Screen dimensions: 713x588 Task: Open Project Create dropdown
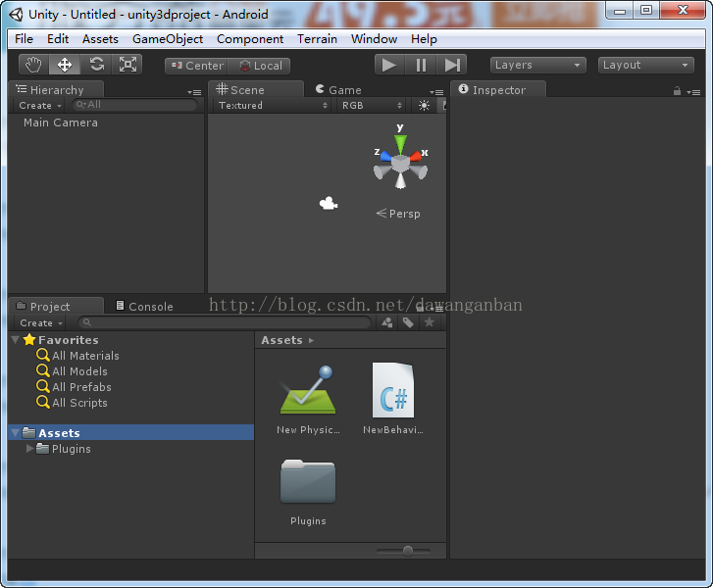coord(41,323)
